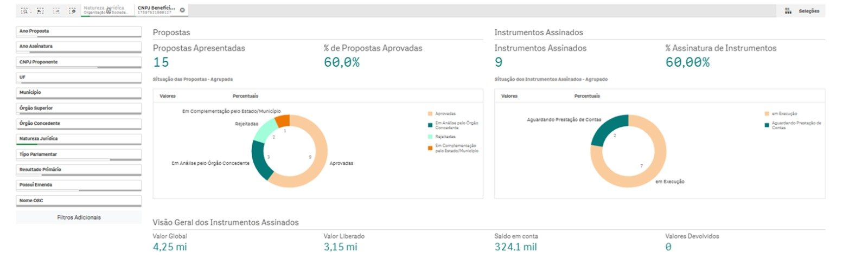Clear all selections icon
This screenshot has height=263, width=868.
pyautogui.click(x=72, y=10)
